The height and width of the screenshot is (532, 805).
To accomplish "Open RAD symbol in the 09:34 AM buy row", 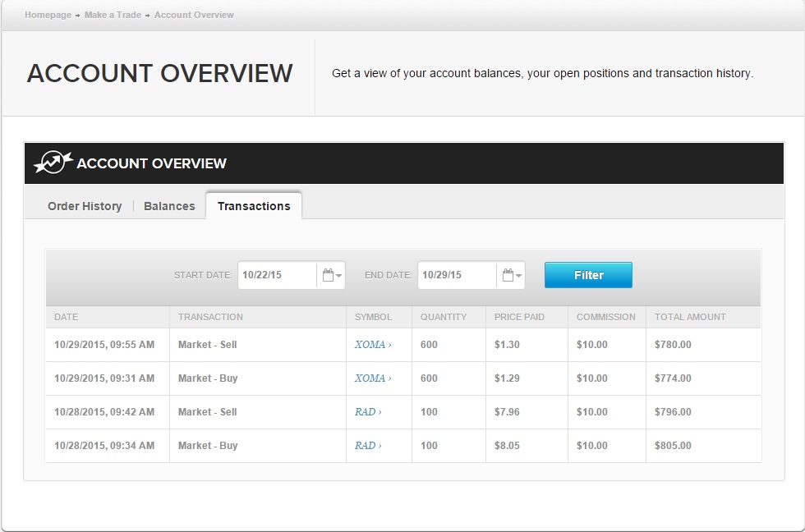I will pos(368,445).
